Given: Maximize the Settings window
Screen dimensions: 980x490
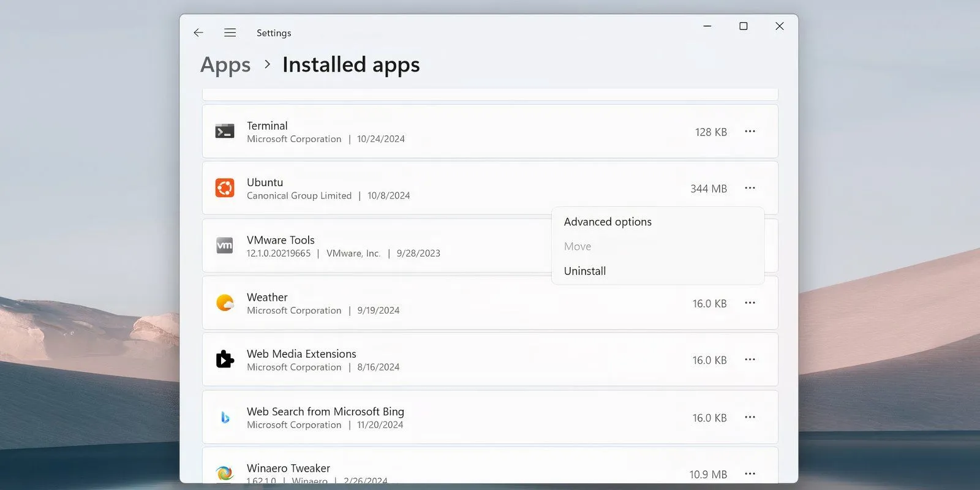Looking at the screenshot, I should 744,26.
